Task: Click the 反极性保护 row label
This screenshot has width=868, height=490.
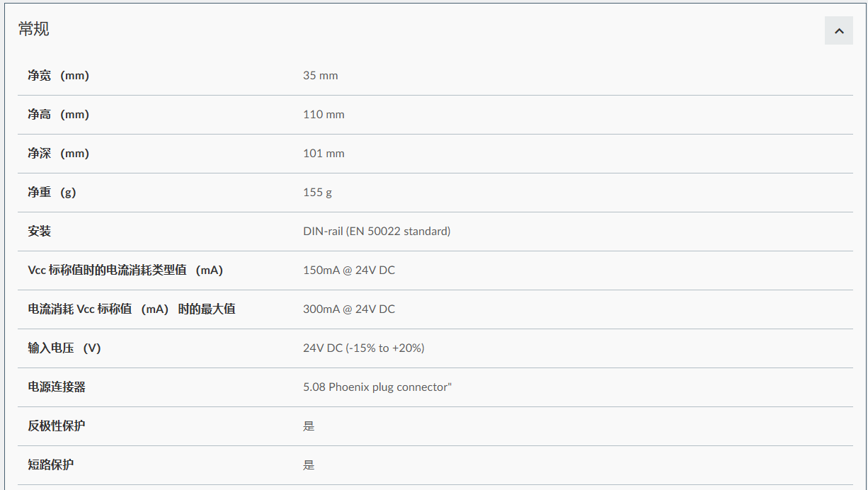Action: [57, 426]
